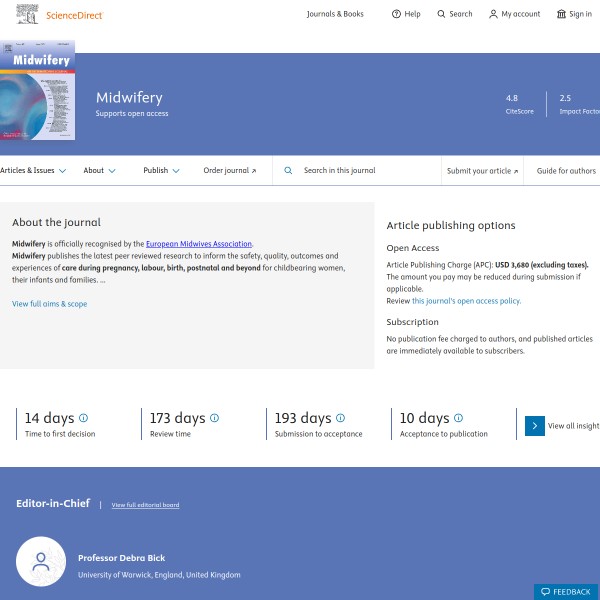The height and width of the screenshot is (600, 600).
Task: Open Journals & Books menu item
Action: [335, 14]
